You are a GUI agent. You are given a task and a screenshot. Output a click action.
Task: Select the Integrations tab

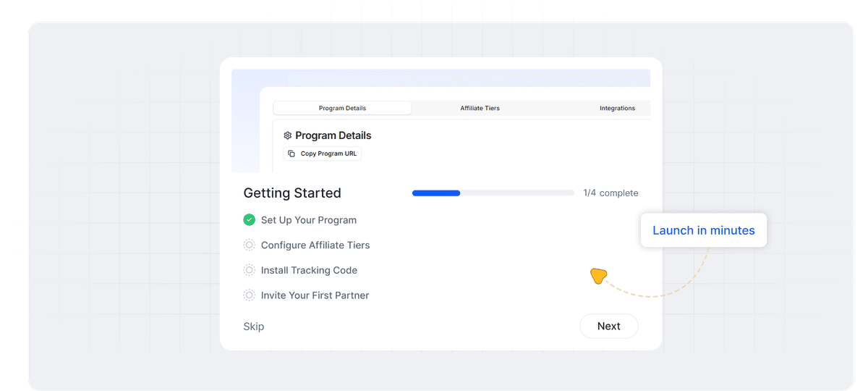point(617,109)
